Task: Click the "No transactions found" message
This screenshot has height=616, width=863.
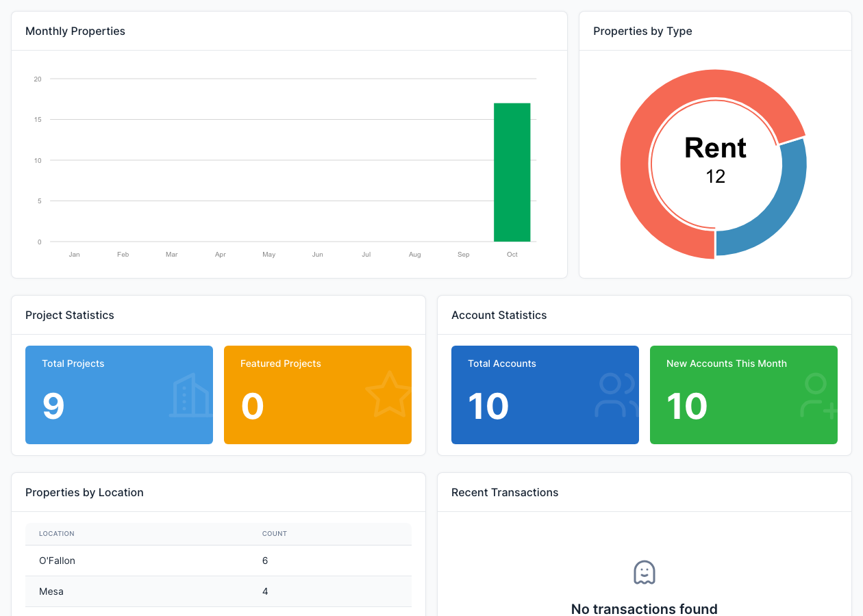Action: click(645, 608)
